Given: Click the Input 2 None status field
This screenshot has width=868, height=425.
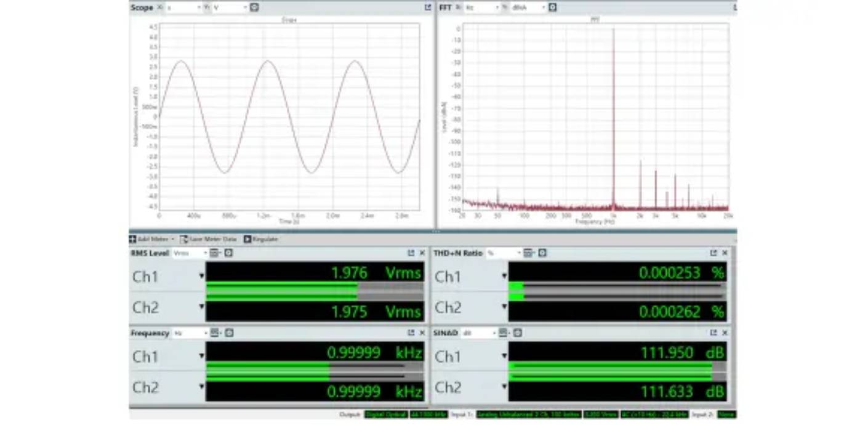Looking at the screenshot, I should (x=726, y=415).
